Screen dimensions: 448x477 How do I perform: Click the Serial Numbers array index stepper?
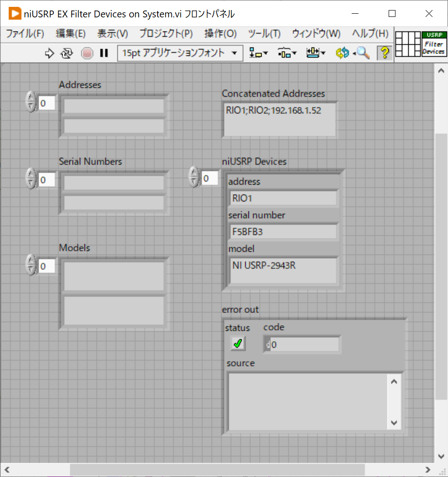tap(31, 179)
